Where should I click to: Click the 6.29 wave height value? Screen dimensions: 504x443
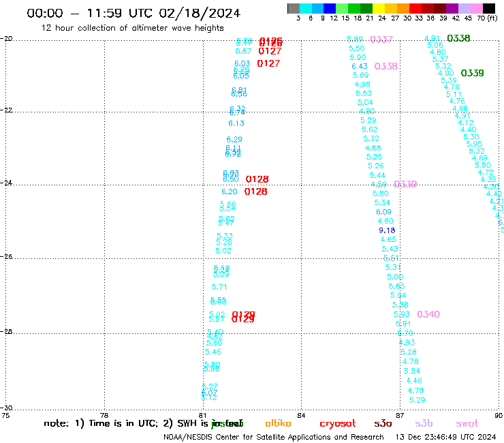234,140
